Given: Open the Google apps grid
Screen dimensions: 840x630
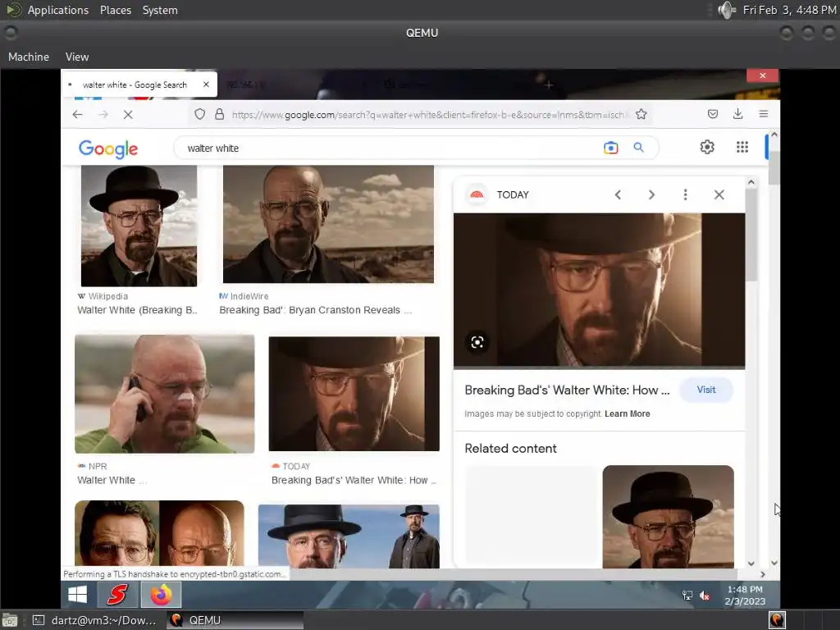Looking at the screenshot, I should [742, 147].
